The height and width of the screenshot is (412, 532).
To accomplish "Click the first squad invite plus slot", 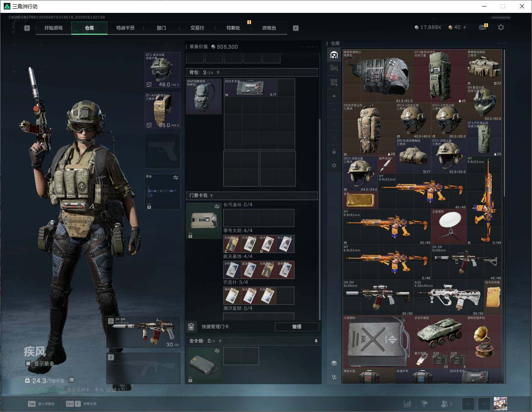I will pos(468,404).
